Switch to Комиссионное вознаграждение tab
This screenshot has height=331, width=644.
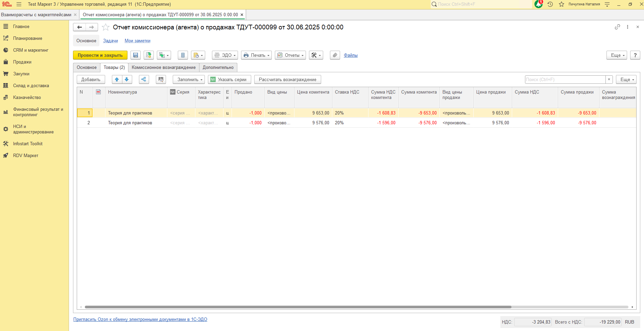(x=164, y=67)
